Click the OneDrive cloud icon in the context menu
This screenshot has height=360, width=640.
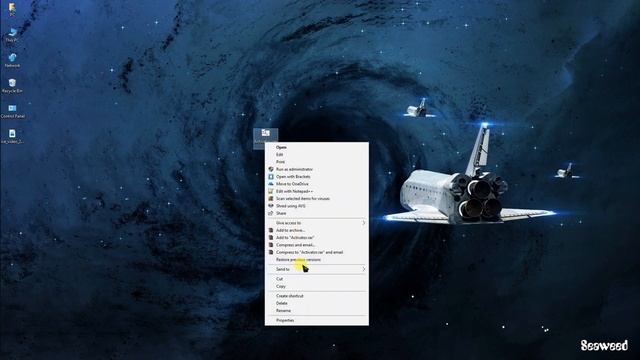[x=271, y=184]
